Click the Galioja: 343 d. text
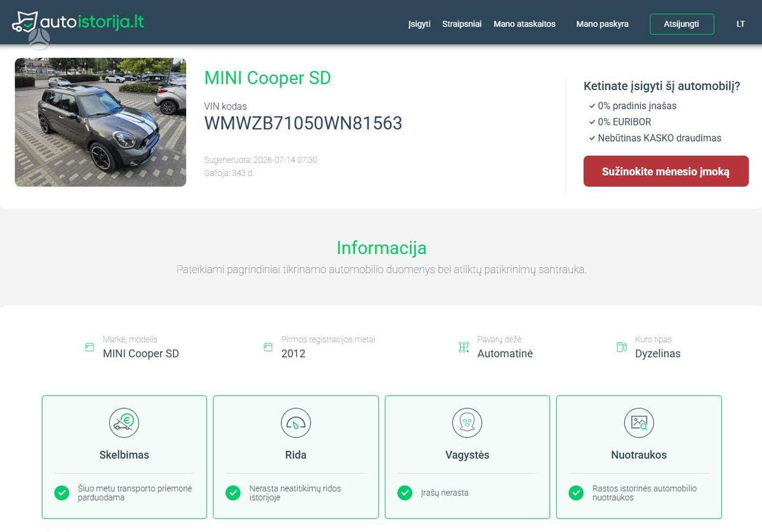The image size is (762, 532). (x=229, y=173)
